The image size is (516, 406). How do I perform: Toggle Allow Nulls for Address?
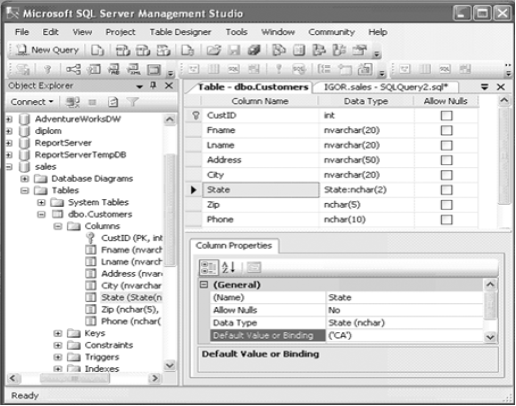[x=446, y=160]
